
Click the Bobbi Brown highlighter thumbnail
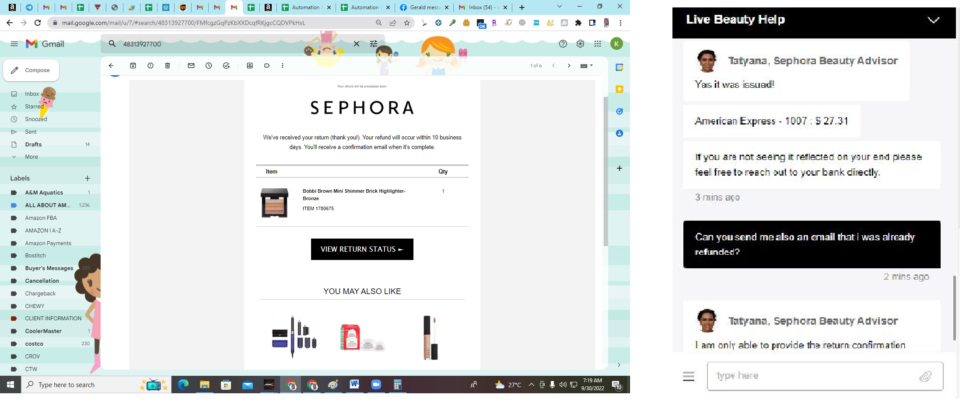coord(275,203)
